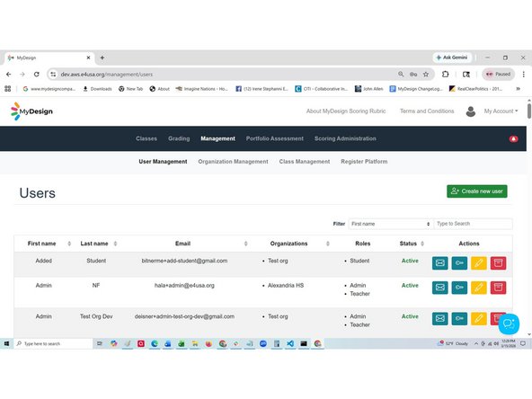Image resolution: width=532 pixels, height=399 pixels.
Task: Open the Classes section
Action: point(146,138)
